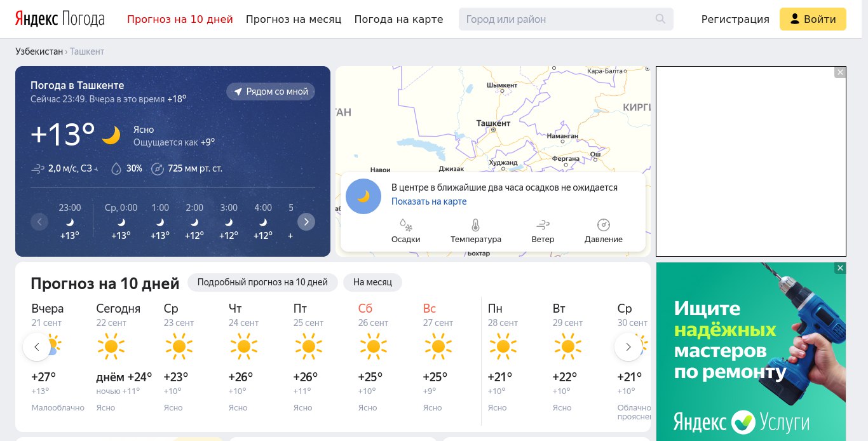The height and width of the screenshot is (441, 868).
Task: Click the search magnifier icon
Action: click(x=661, y=19)
